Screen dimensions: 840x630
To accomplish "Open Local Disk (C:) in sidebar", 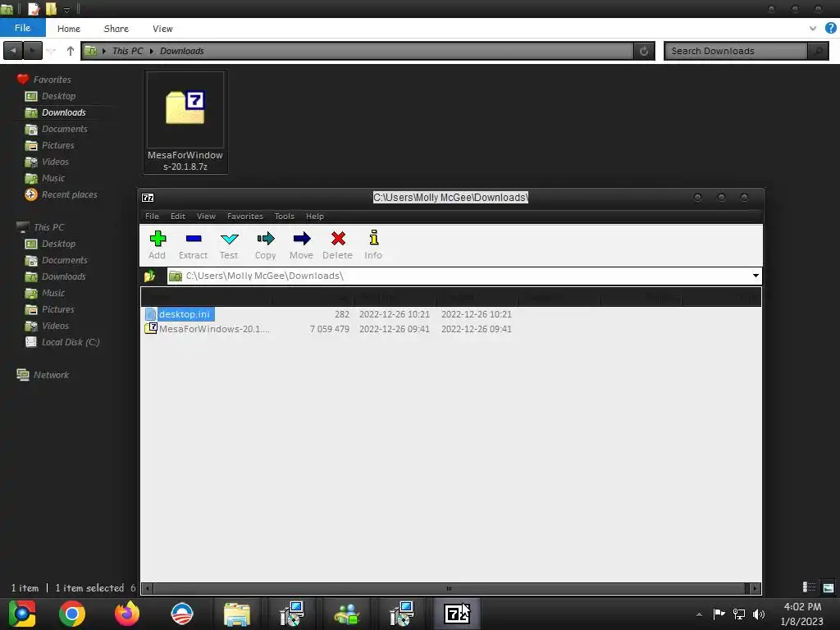I will [71, 342].
